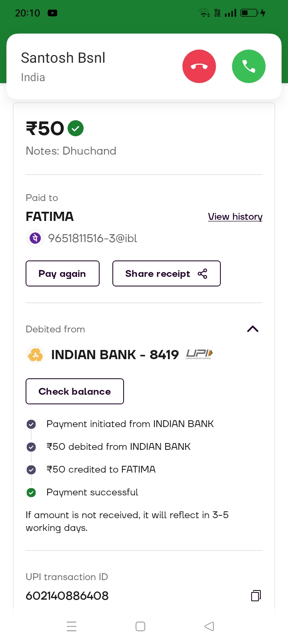288x644 pixels.
Task: Tap the Payment initiated from INDIAN BANK step
Action: pyautogui.click(x=130, y=424)
